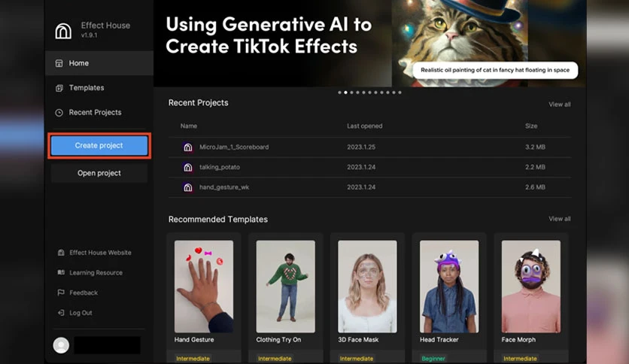Open the Clothing Try On template thumbnail
Screen dimensions: 629x364
[286, 287]
